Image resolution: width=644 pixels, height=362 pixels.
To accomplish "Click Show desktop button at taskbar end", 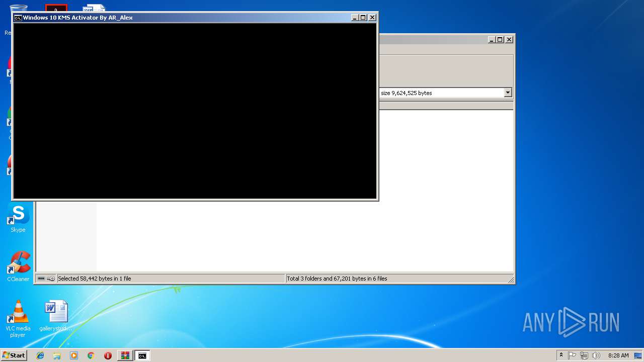I will [638, 355].
